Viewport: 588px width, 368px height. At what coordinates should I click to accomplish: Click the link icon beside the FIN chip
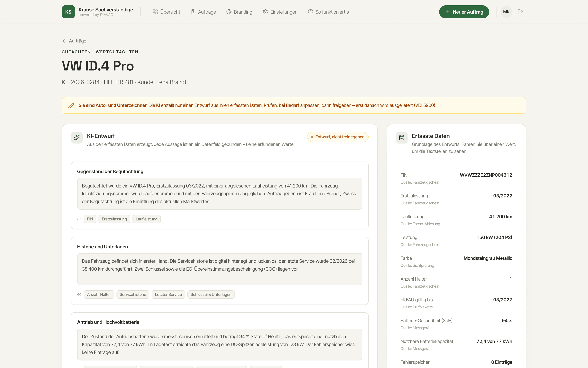(x=79, y=219)
